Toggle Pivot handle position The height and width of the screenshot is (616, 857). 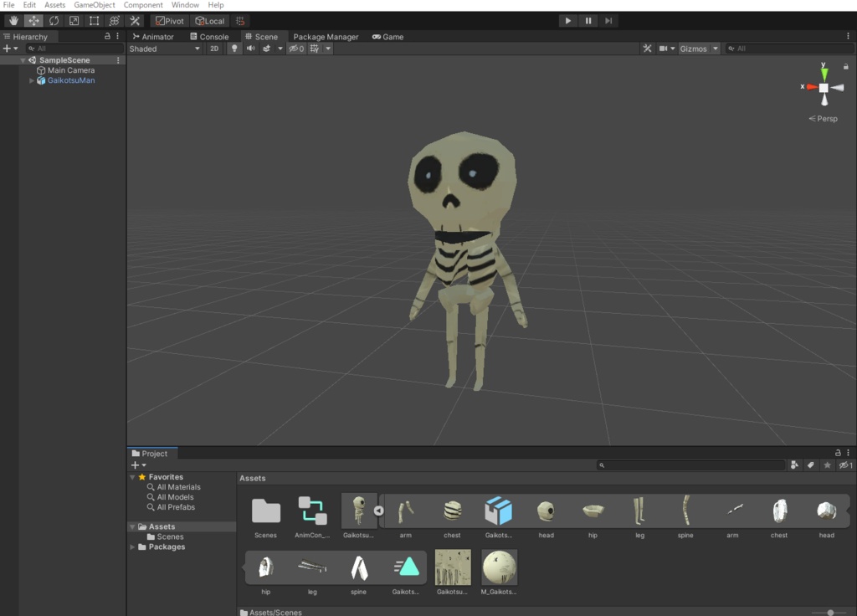[170, 21]
